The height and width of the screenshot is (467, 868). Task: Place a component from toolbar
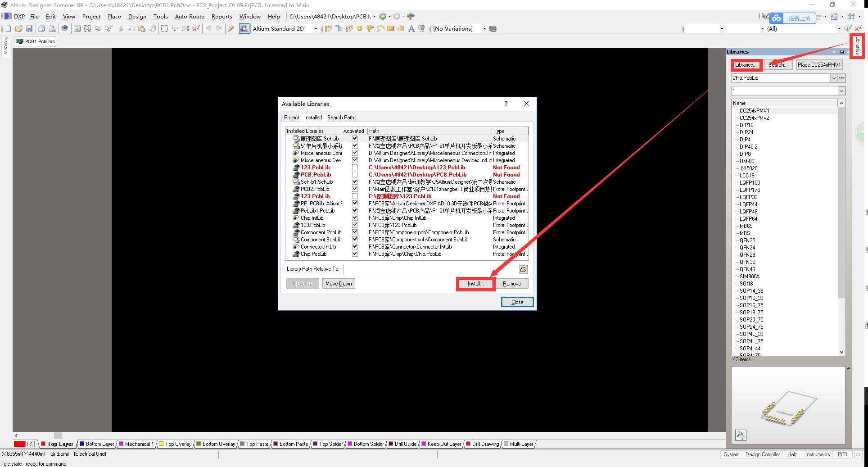click(x=422, y=28)
